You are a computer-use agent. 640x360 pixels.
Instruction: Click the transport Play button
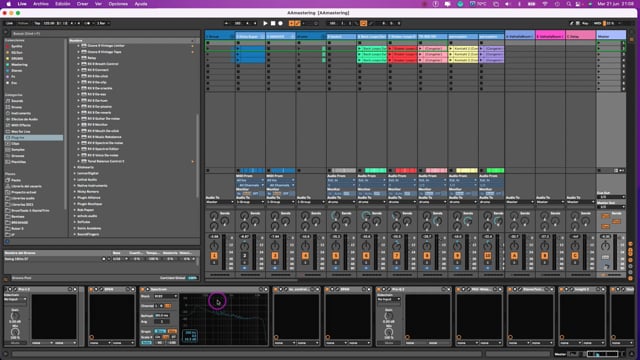coord(265,23)
